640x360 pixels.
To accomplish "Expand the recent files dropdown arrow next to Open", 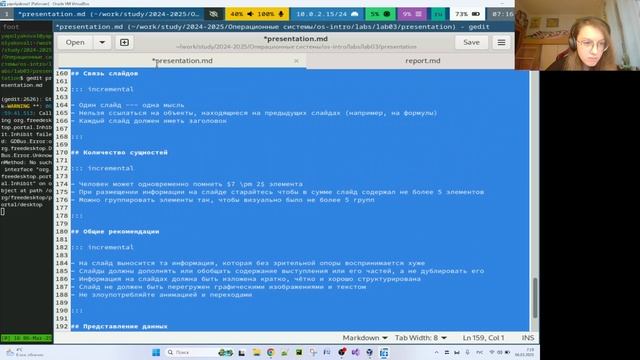I will 102,42.
